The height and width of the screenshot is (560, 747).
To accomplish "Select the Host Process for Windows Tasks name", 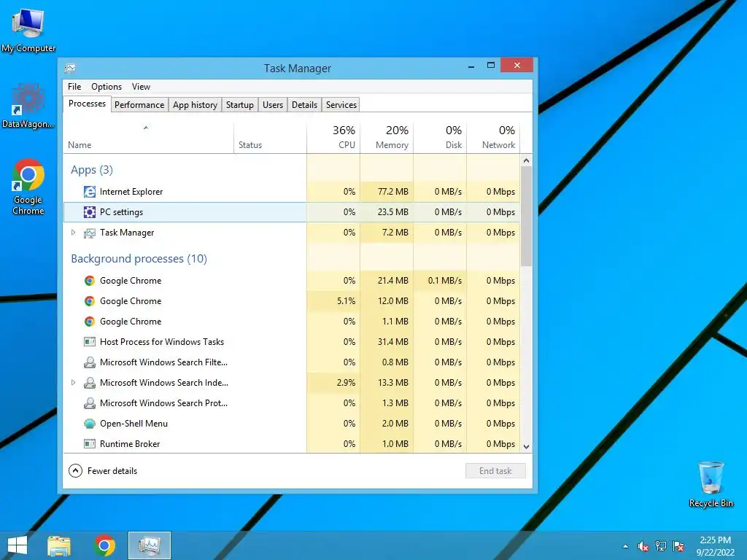I will [162, 342].
